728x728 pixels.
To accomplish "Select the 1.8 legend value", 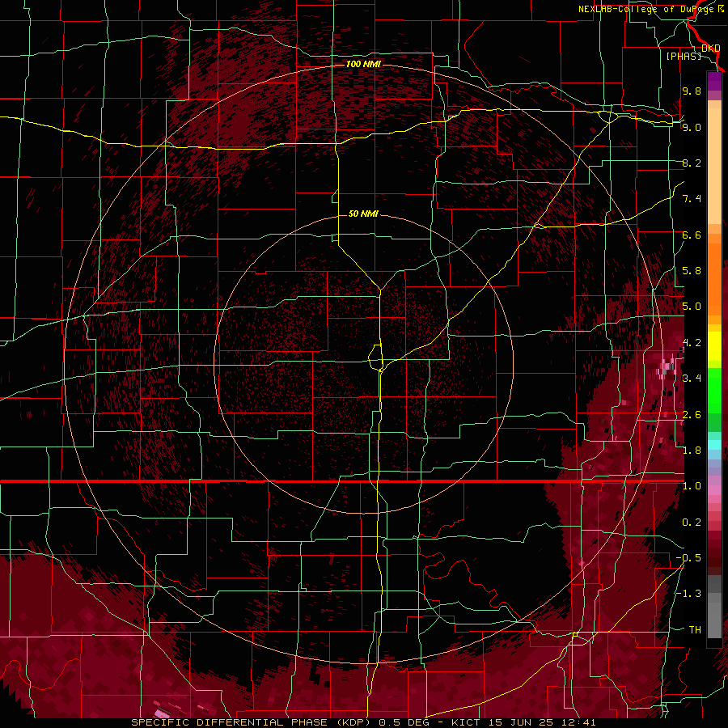I will (692, 451).
